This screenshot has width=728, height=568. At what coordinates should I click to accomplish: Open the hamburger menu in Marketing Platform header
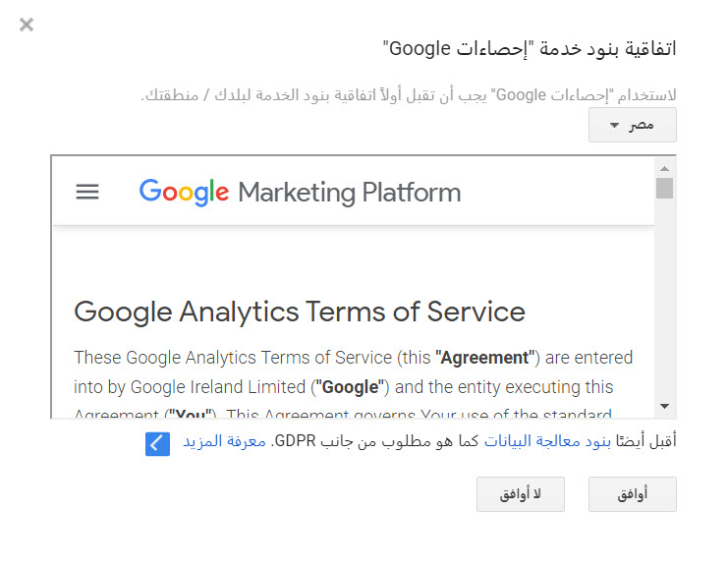pos(87,192)
